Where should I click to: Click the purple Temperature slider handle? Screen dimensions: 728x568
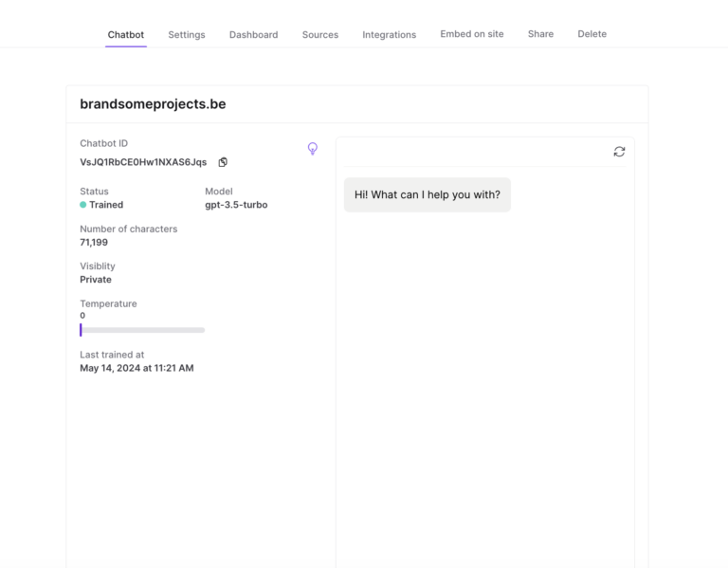click(x=82, y=330)
